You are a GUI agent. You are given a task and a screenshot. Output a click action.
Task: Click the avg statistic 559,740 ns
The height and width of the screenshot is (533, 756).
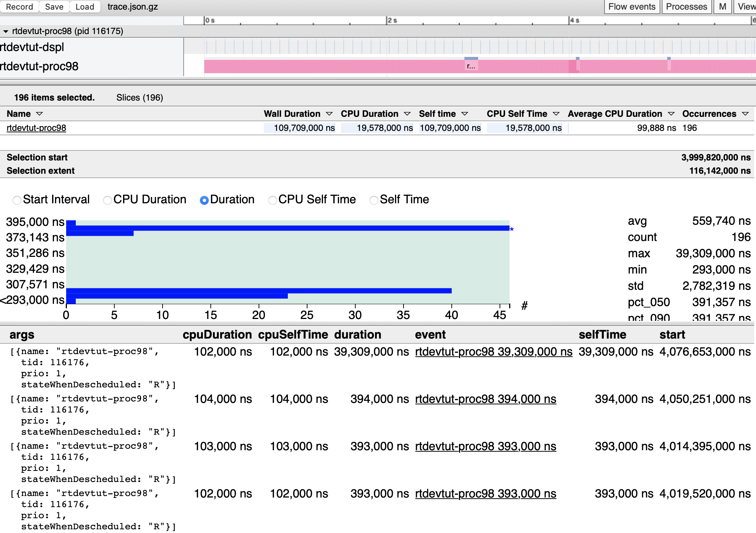coord(721,221)
